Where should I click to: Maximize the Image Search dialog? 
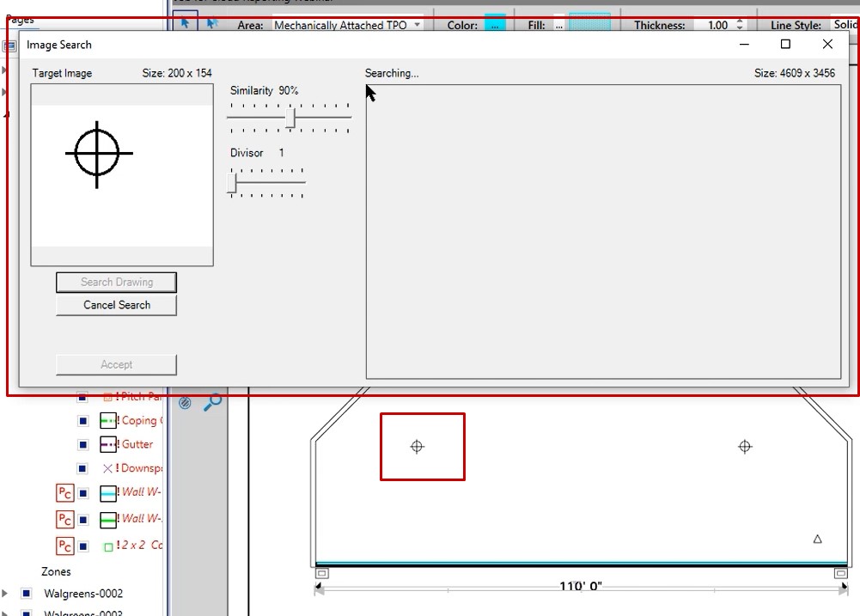(785, 45)
